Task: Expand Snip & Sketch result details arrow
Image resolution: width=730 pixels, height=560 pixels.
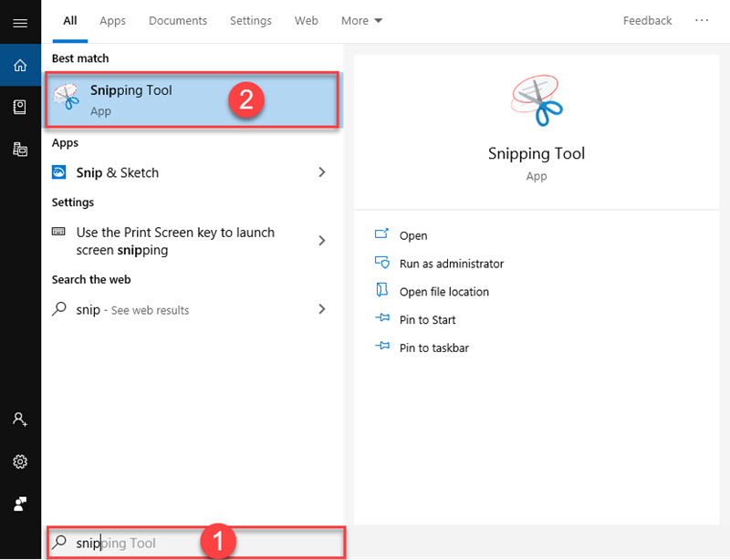Action: coord(322,172)
